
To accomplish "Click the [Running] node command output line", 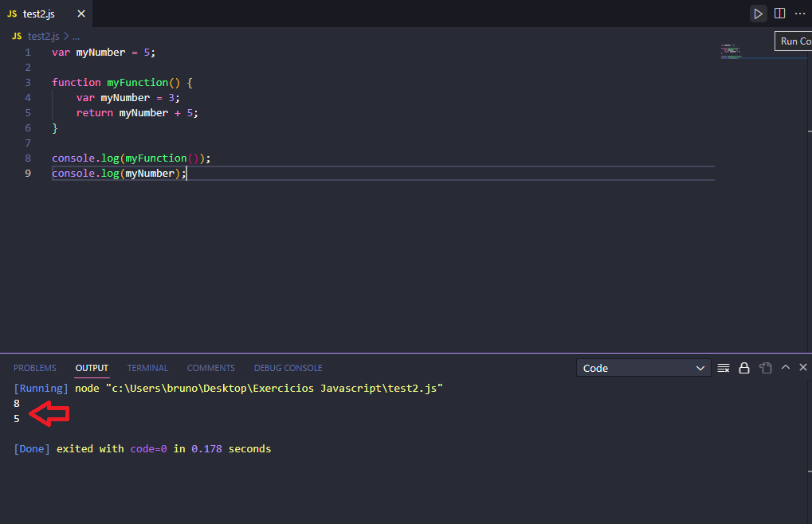I will pos(229,388).
